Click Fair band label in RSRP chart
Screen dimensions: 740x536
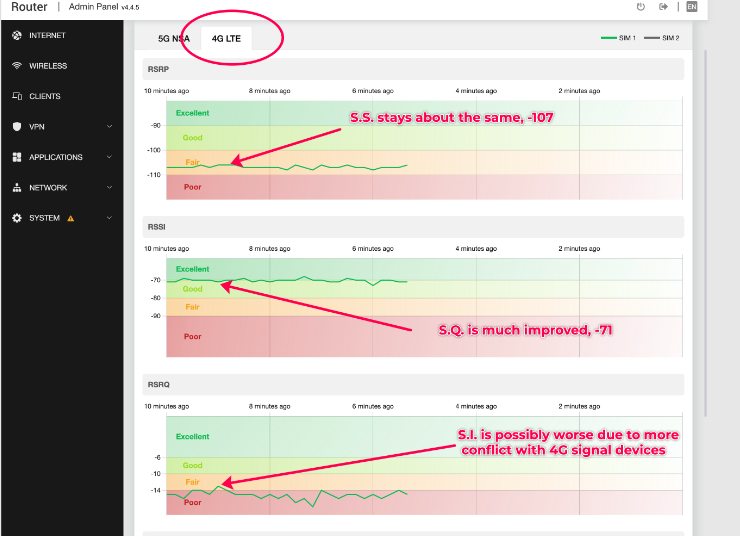point(192,162)
